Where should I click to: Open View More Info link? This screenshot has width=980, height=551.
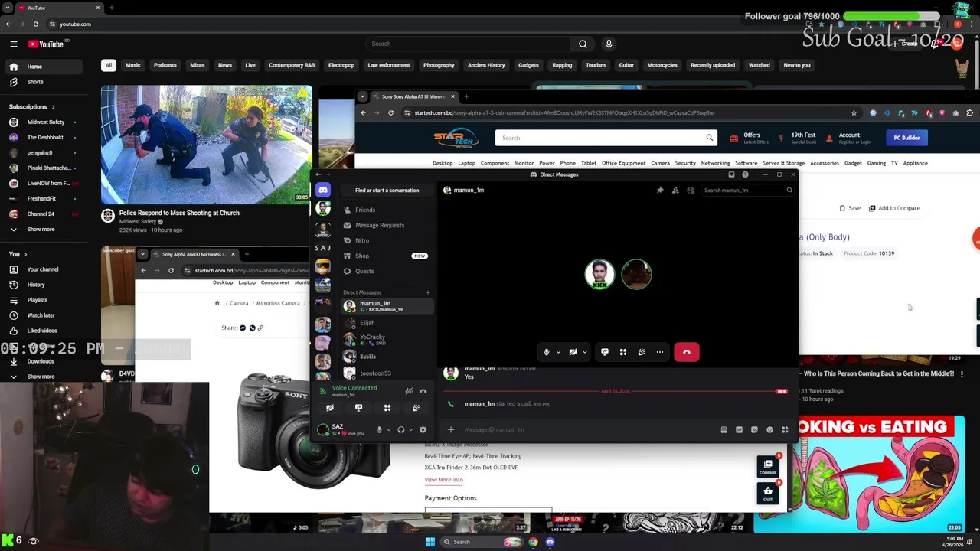click(444, 480)
